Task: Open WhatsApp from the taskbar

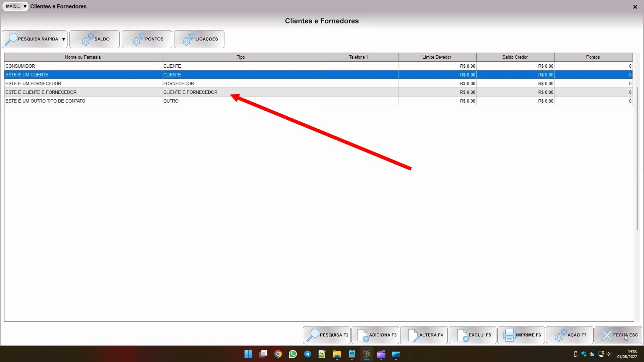Action: [x=292, y=354]
